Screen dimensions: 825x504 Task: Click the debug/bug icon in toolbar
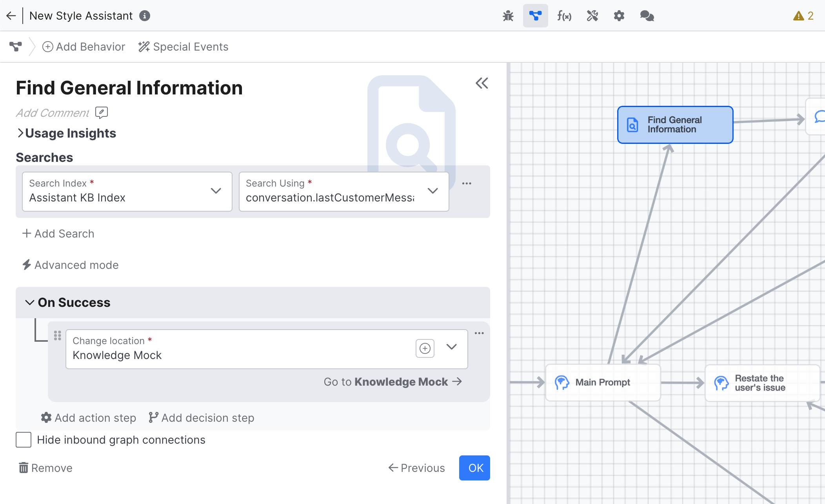[x=508, y=15]
